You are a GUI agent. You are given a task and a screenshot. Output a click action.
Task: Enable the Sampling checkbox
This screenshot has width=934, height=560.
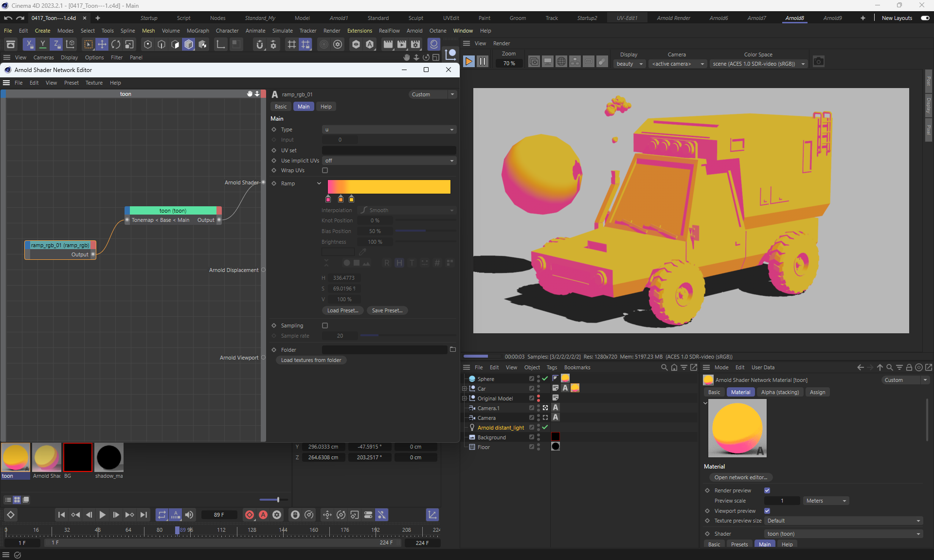point(325,325)
